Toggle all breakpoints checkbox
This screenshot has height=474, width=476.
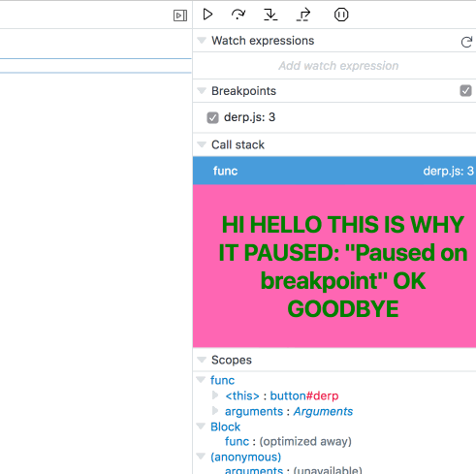point(465,91)
